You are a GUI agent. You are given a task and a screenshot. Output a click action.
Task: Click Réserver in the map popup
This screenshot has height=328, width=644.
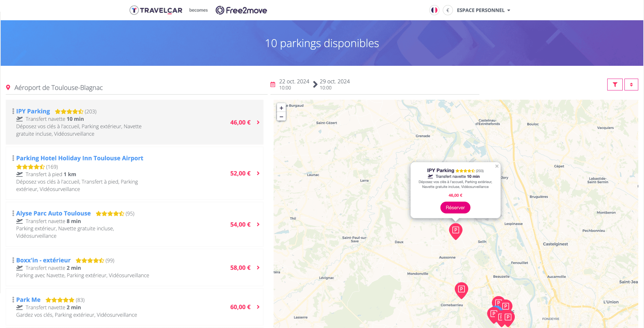pos(455,208)
